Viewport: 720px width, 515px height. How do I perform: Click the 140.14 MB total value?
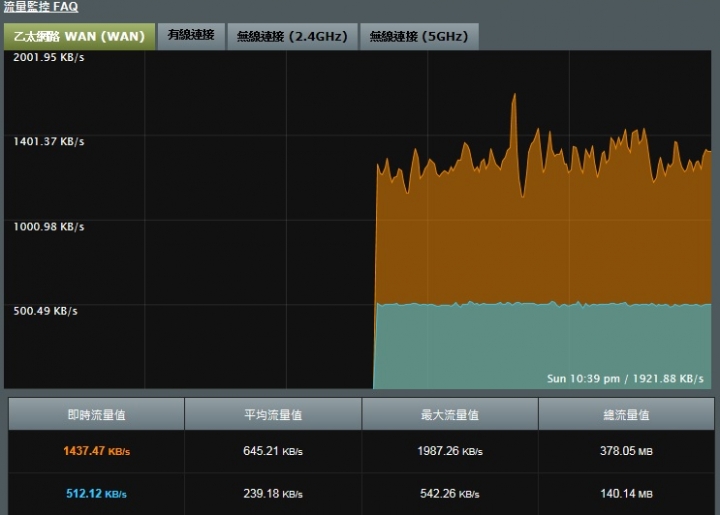tap(626, 494)
